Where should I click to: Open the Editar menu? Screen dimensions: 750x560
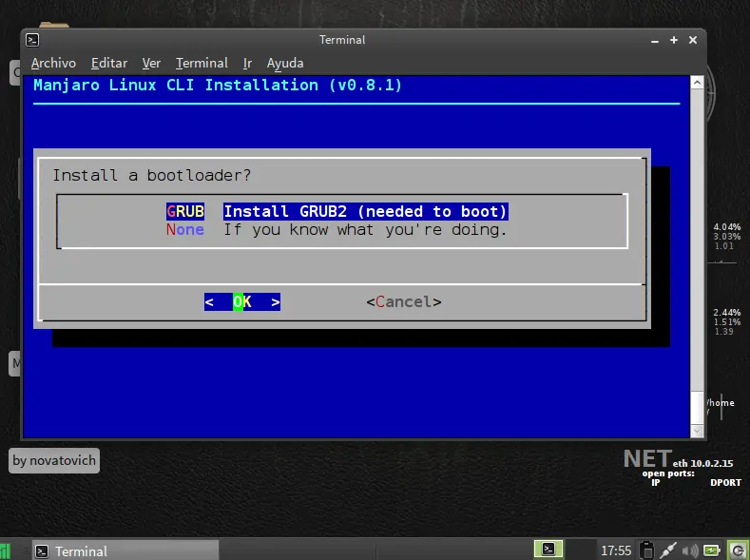pos(109,63)
